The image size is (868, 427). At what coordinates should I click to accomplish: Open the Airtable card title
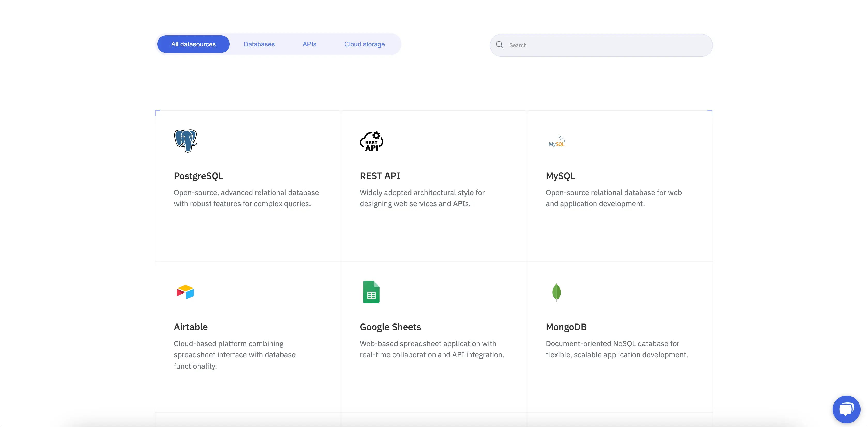point(191,327)
